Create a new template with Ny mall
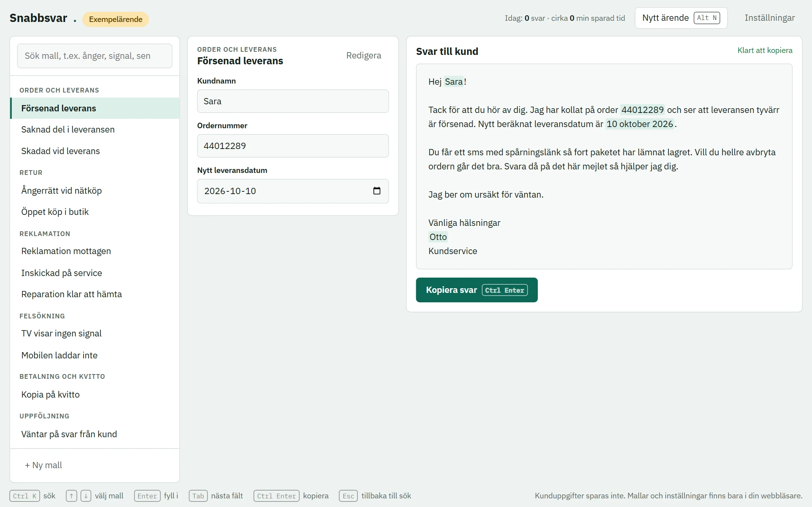Image resolution: width=812 pixels, height=507 pixels. [44, 465]
